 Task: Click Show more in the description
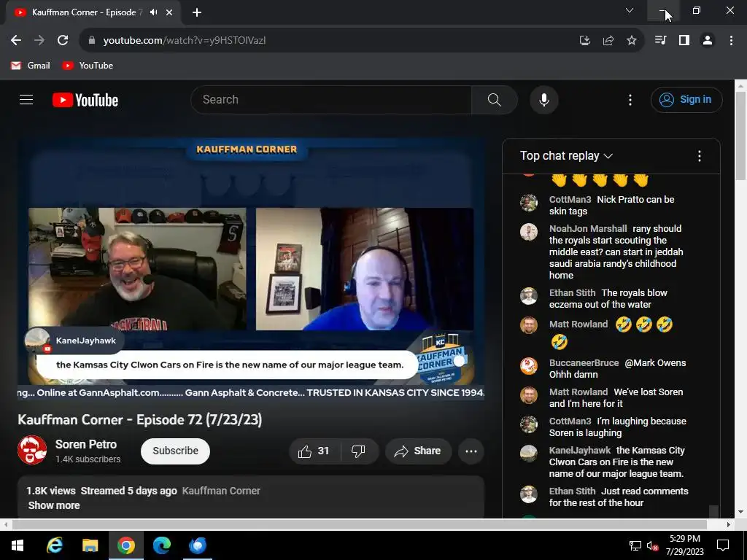54,505
